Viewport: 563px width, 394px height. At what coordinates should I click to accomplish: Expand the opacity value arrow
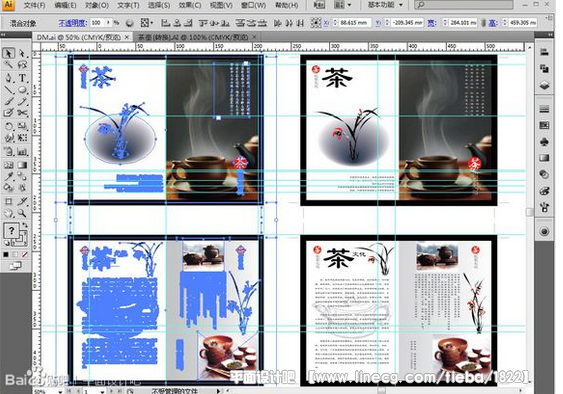pos(108,23)
